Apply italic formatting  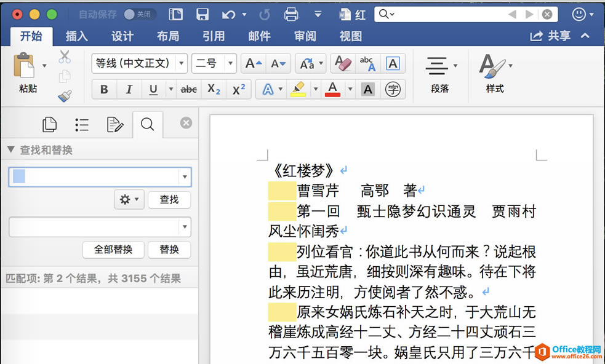(129, 89)
